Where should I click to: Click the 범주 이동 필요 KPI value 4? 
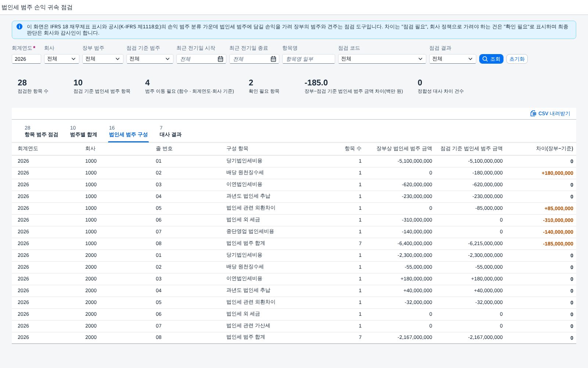tap(147, 83)
